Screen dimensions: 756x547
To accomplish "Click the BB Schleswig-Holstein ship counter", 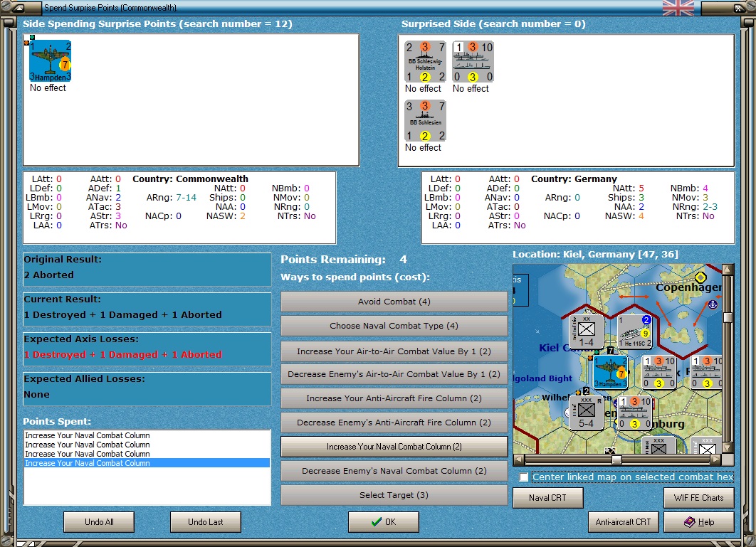I will [425, 62].
